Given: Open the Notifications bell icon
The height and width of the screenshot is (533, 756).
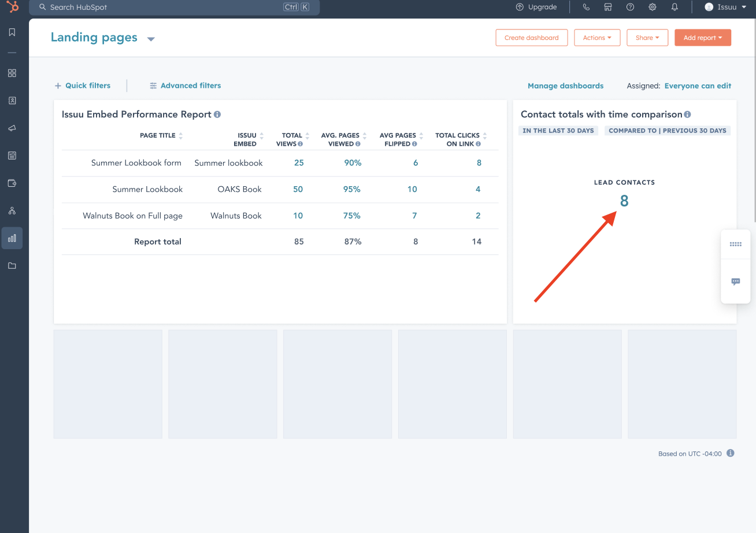Looking at the screenshot, I should pos(675,7).
